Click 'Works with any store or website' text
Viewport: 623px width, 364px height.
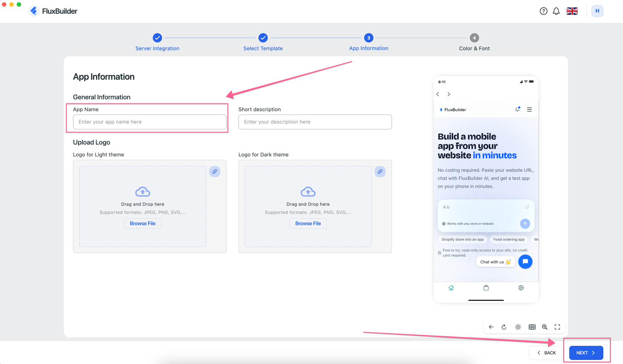pyautogui.click(x=470, y=224)
